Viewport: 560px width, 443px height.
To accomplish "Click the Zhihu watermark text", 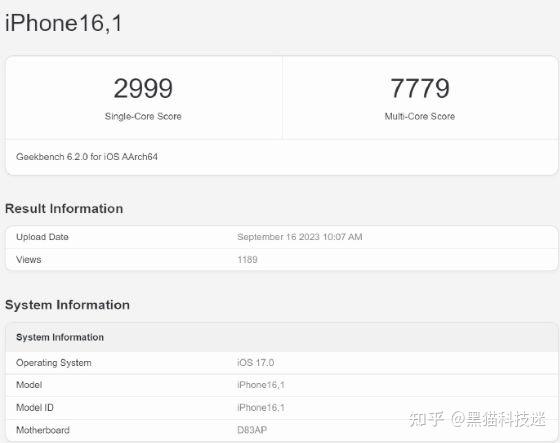I will click(478, 419).
